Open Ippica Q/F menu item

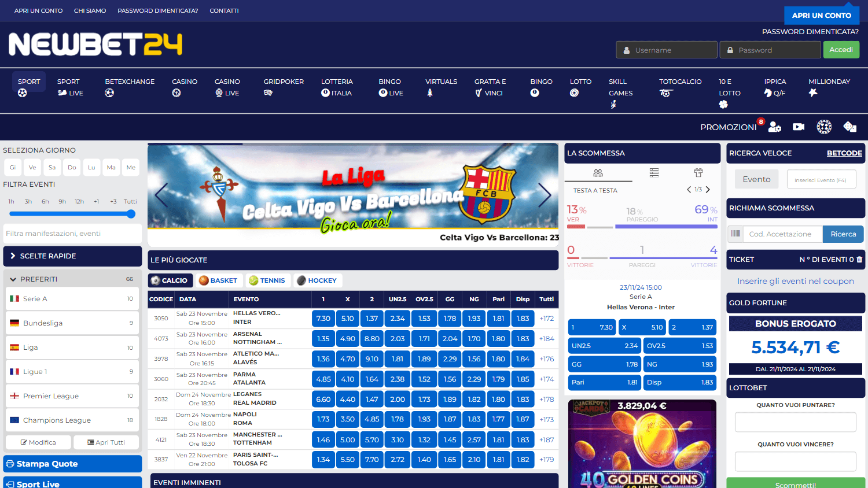pyautogui.click(x=775, y=87)
